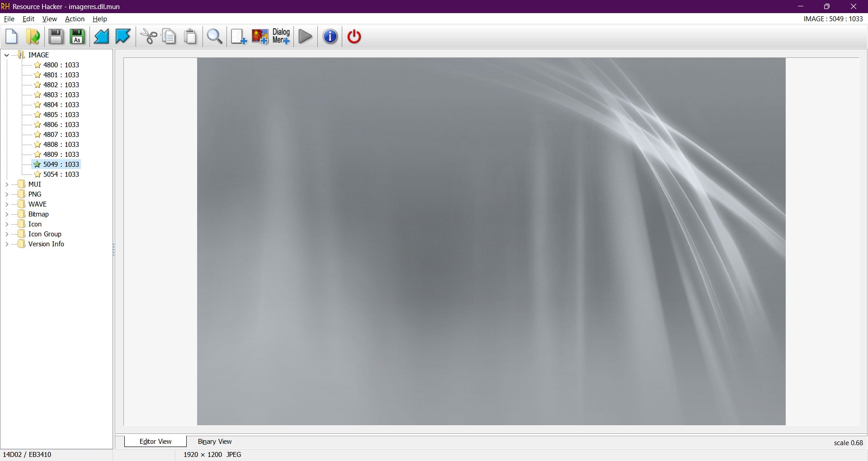The image size is (868, 461).
Task: Cut the selected resource
Action: pyautogui.click(x=148, y=37)
